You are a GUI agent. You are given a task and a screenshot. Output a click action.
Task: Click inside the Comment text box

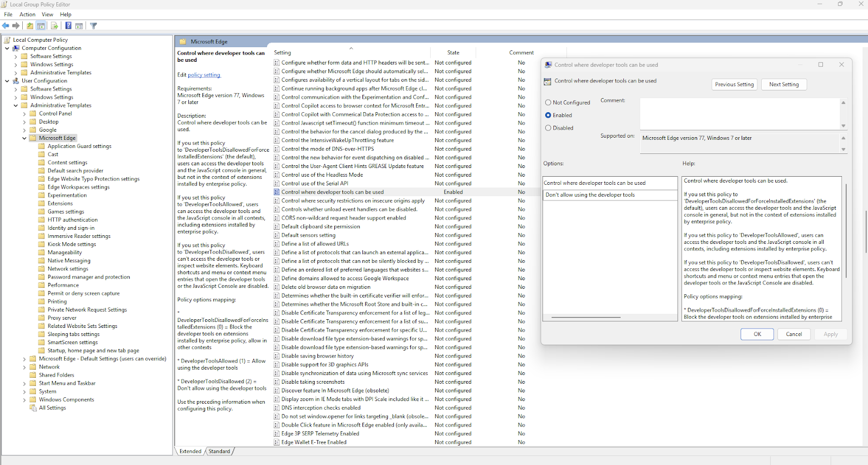740,114
